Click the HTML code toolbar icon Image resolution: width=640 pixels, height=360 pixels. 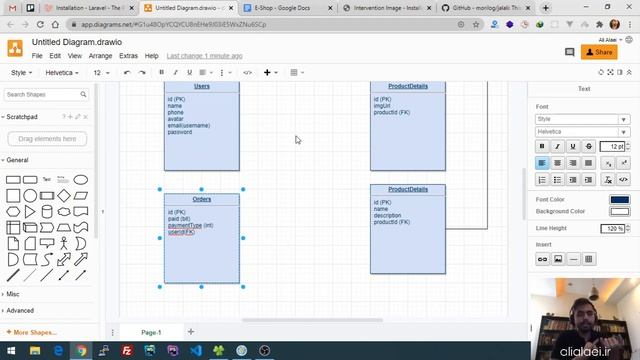[247, 72]
